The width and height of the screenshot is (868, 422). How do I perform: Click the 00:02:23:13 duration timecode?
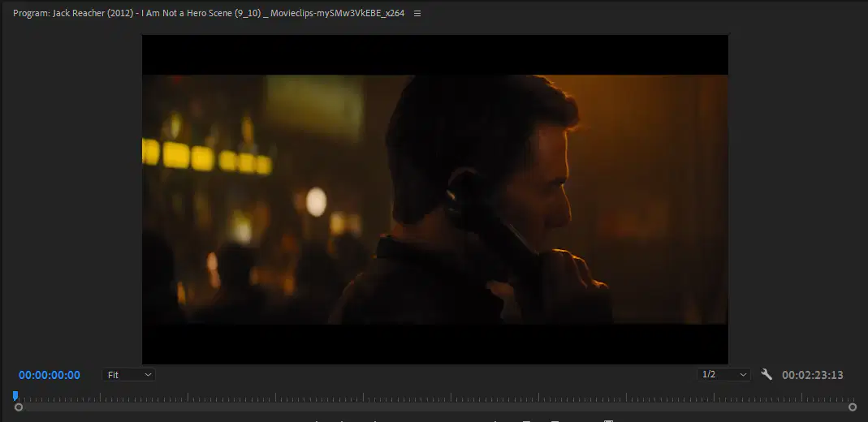click(812, 375)
